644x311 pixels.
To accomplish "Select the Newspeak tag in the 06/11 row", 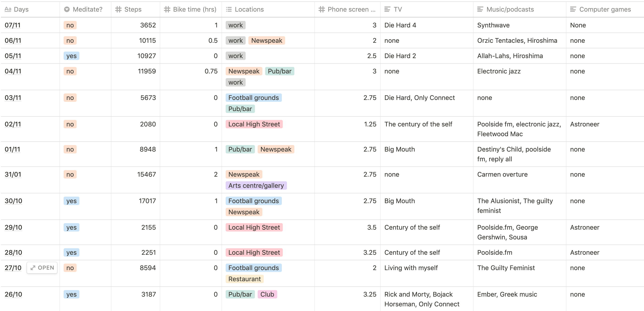I will [x=267, y=41].
